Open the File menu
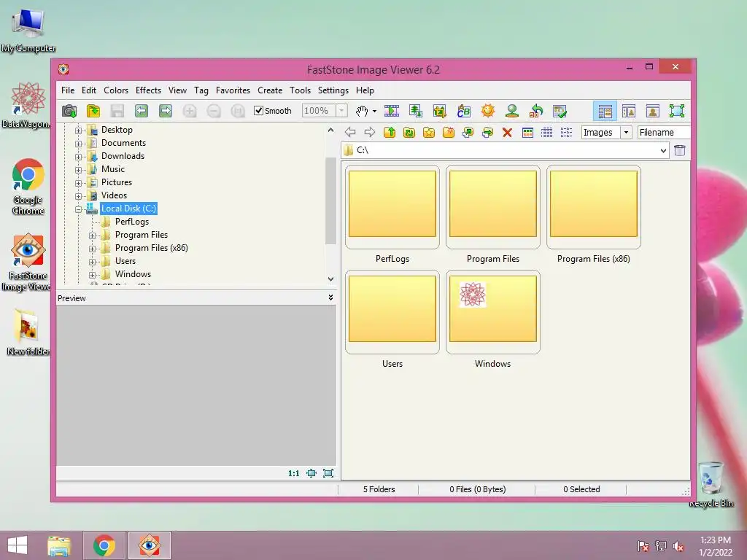 (x=68, y=90)
